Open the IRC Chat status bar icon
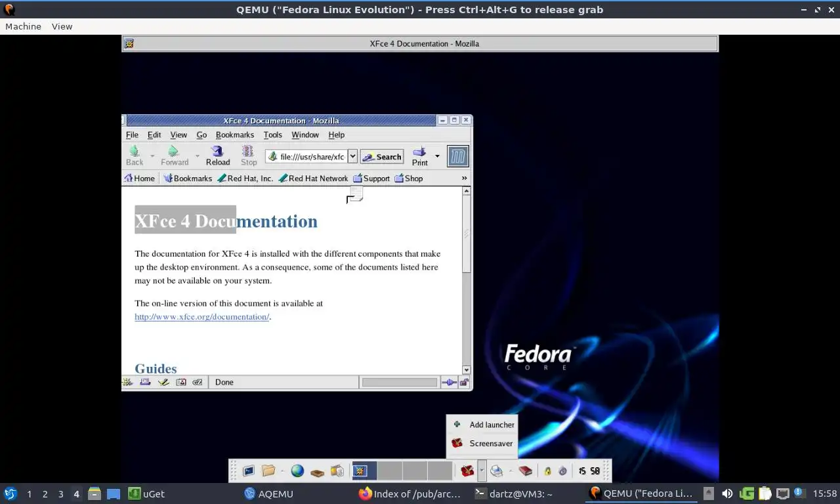The image size is (840, 504). pos(198,382)
